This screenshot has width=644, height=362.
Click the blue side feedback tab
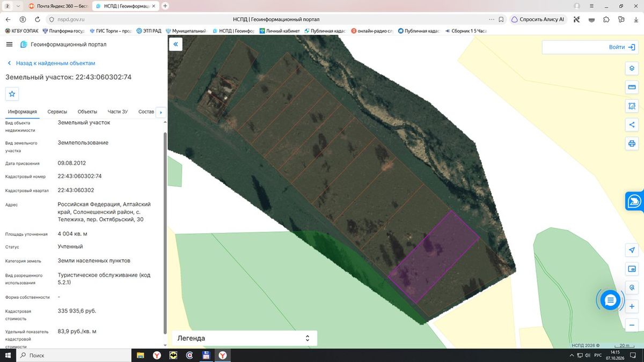[x=635, y=201]
